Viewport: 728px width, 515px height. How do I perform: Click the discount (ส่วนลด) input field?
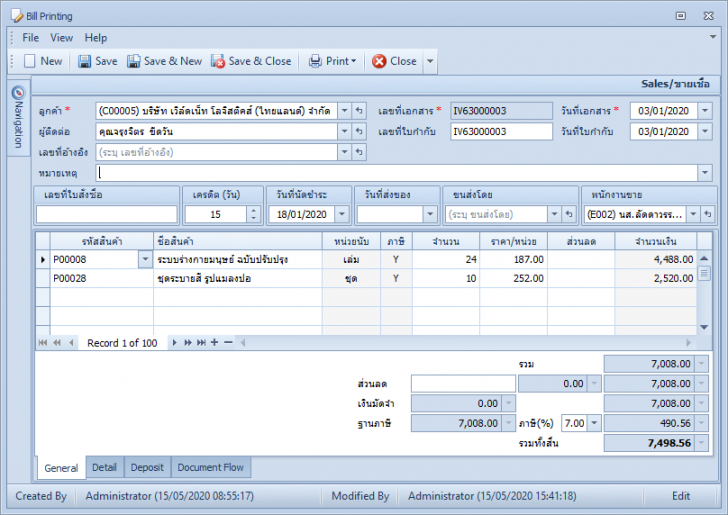click(462, 384)
